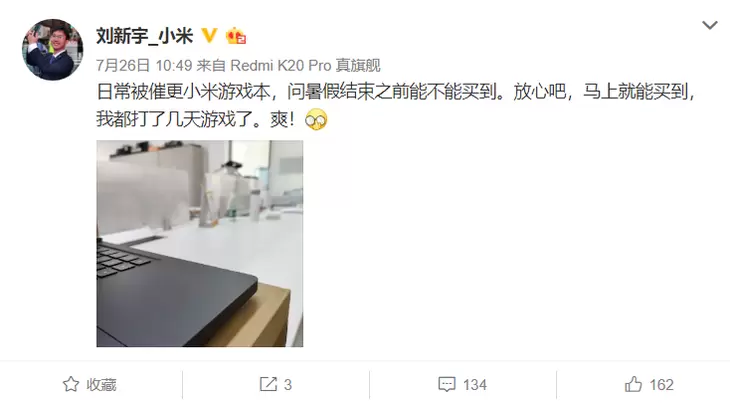The height and width of the screenshot is (403, 730).
Task: Click the orange verified V badge
Action: tap(209, 35)
